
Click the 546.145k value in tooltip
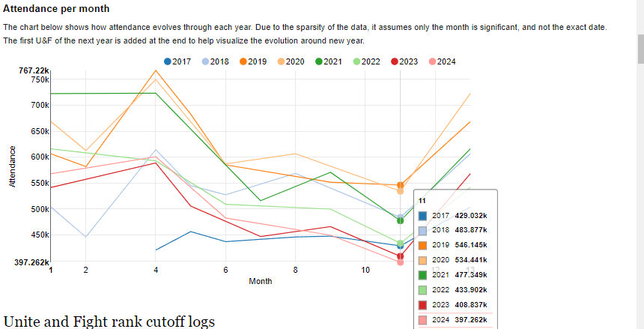pyautogui.click(x=471, y=245)
